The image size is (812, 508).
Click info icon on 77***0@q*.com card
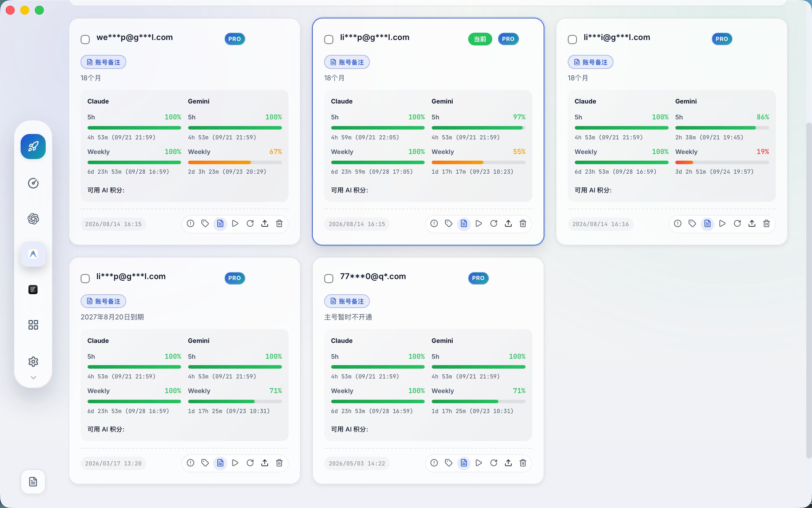tap(434, 463)
